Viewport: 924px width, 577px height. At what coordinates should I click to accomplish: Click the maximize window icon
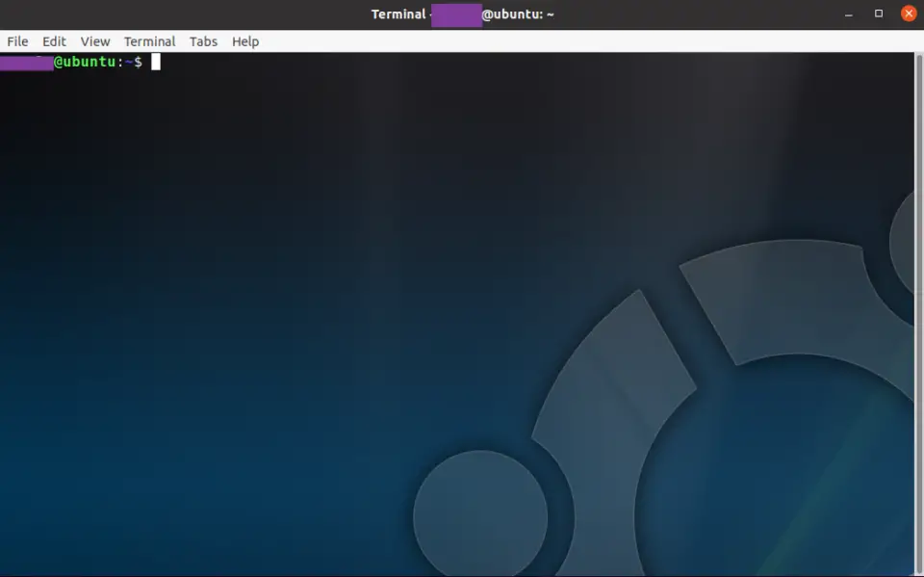tap(877, 13)
